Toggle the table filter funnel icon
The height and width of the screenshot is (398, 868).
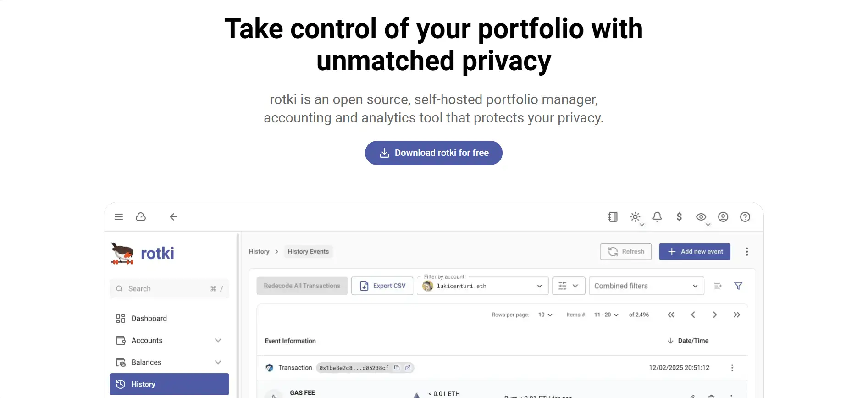[x=738, y=286]
